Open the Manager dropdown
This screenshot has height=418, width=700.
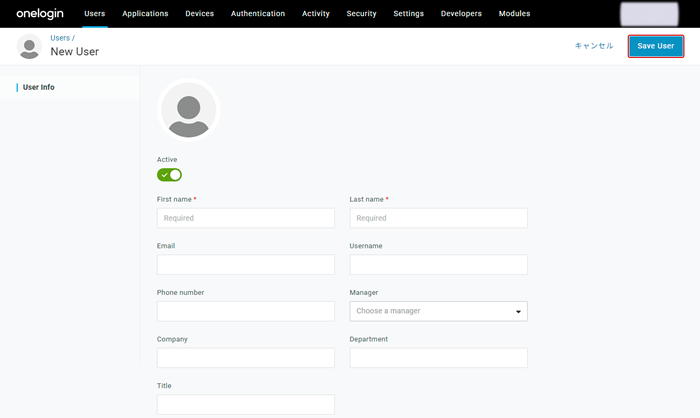[x=438, y=311]
